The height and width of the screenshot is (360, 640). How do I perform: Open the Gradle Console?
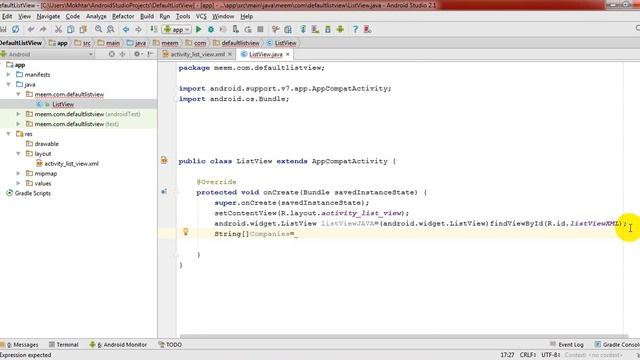[x=617, y=344]
